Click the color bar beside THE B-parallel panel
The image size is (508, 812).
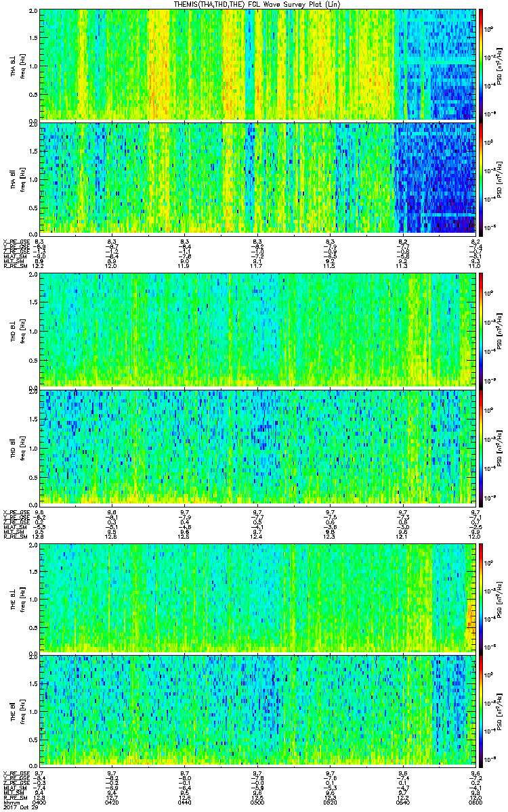point(481,712)
